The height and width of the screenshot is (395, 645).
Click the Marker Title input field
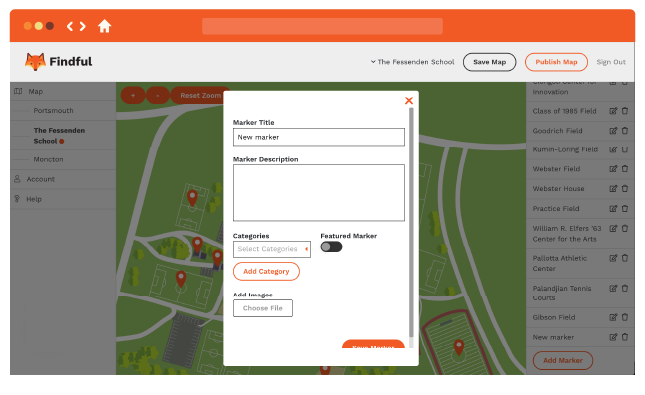(319, 137)
